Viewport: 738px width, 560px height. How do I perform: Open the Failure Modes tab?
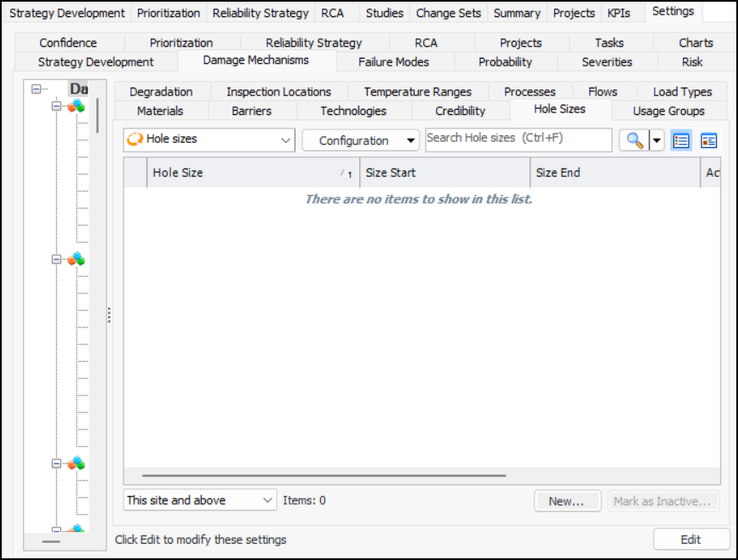pos(393,61)
